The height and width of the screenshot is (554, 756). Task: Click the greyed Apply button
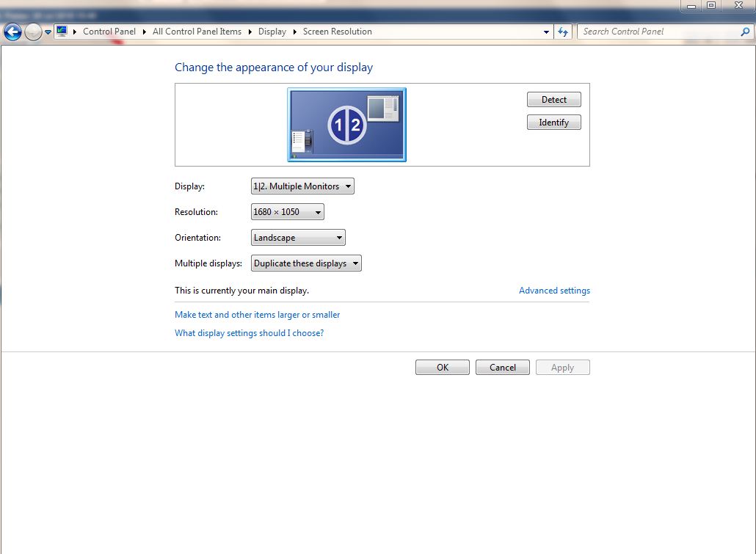[x=563, y=367]
